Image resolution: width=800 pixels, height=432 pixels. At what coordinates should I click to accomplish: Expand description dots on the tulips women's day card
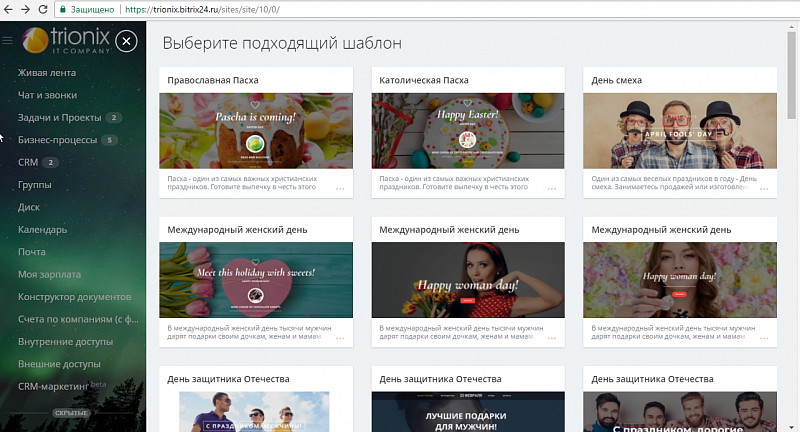(340, 338)
